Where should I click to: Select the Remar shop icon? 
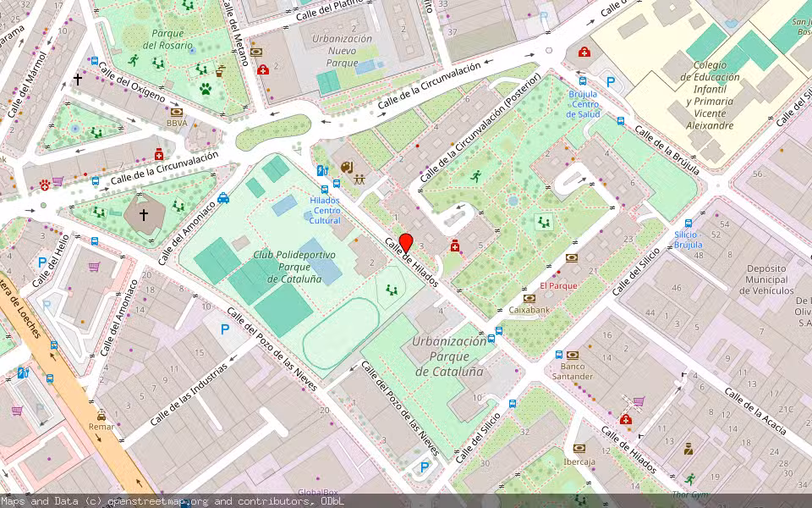101,416
